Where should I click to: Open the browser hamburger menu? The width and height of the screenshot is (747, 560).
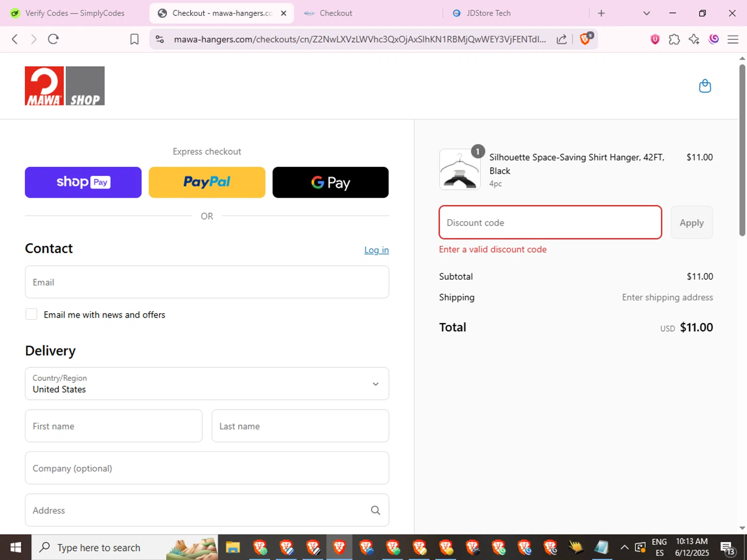[733, 39]
